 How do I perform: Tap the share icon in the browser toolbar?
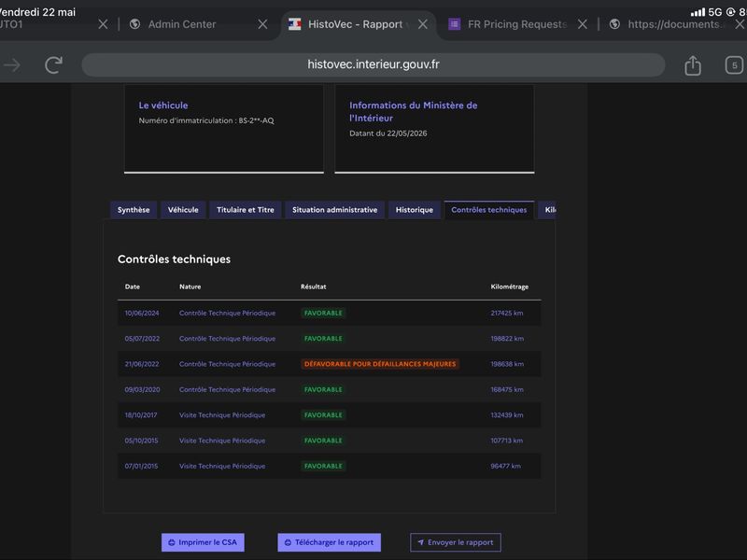(x=693, y=64)
